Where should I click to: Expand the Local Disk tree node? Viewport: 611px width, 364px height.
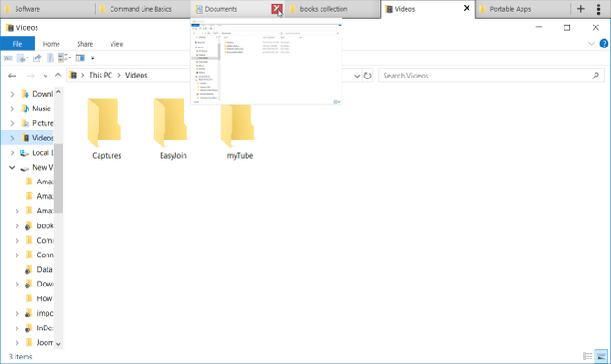point(12,153)
